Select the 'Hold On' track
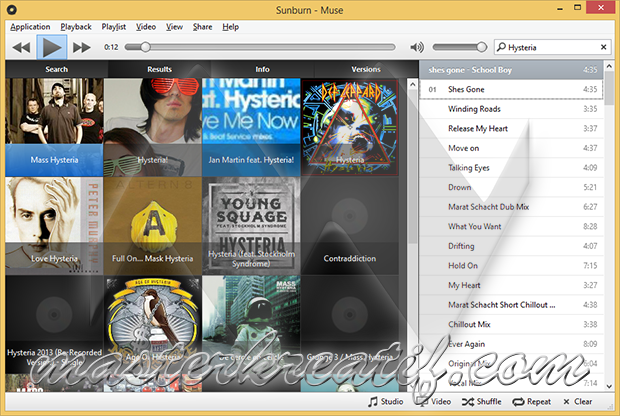This screenshot has width=620, height=416. (511, 265)
